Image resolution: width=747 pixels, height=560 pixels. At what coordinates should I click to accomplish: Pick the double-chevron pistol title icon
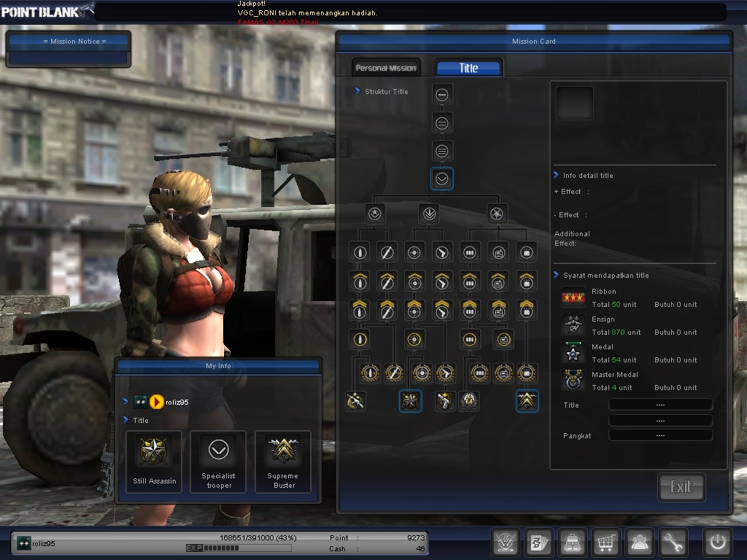441,310
